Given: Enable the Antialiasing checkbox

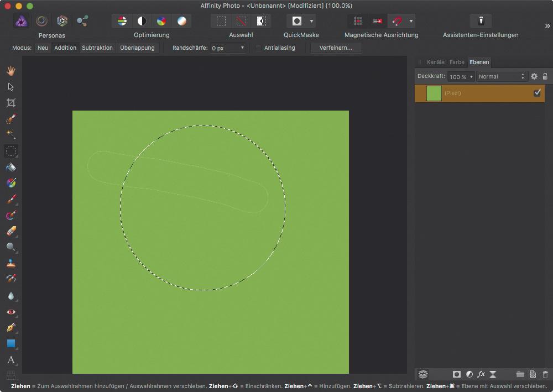Looking at the screenshot, I should (258, 48).
